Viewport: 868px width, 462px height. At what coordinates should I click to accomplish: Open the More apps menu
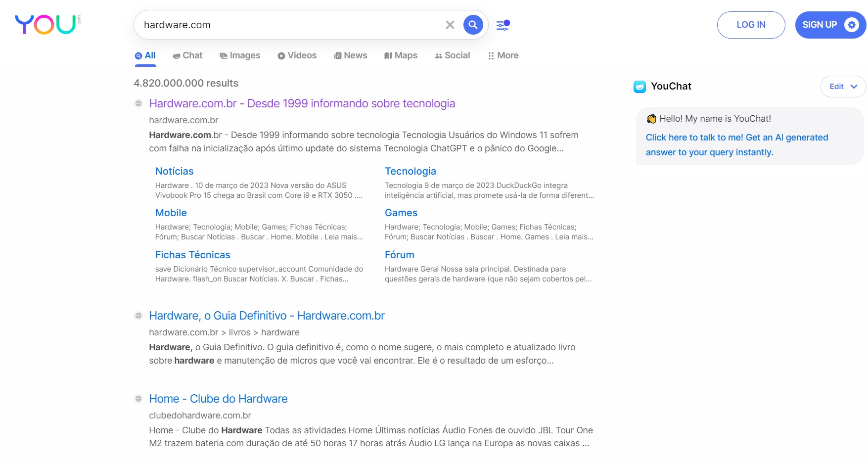coord(503,55)
